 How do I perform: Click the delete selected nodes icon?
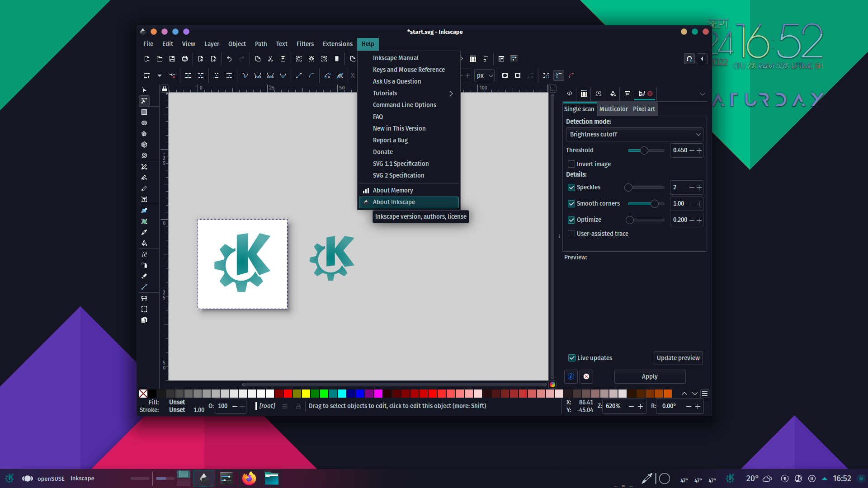172,75
